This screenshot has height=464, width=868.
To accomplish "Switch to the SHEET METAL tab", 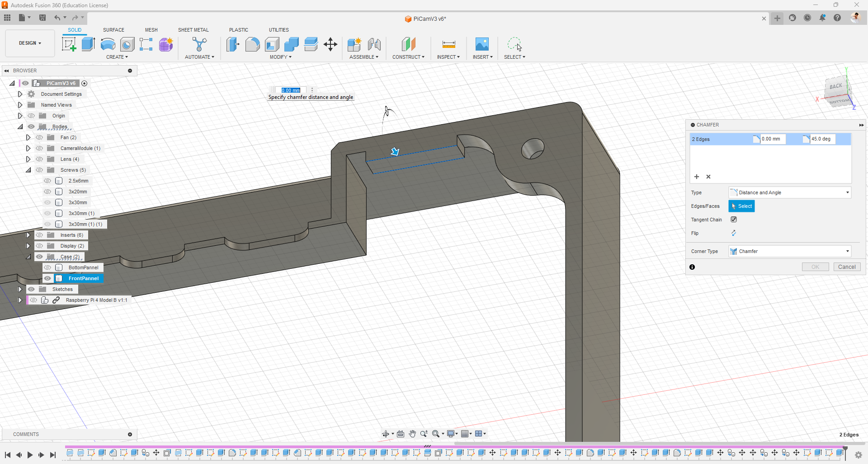I will point(193,30).
